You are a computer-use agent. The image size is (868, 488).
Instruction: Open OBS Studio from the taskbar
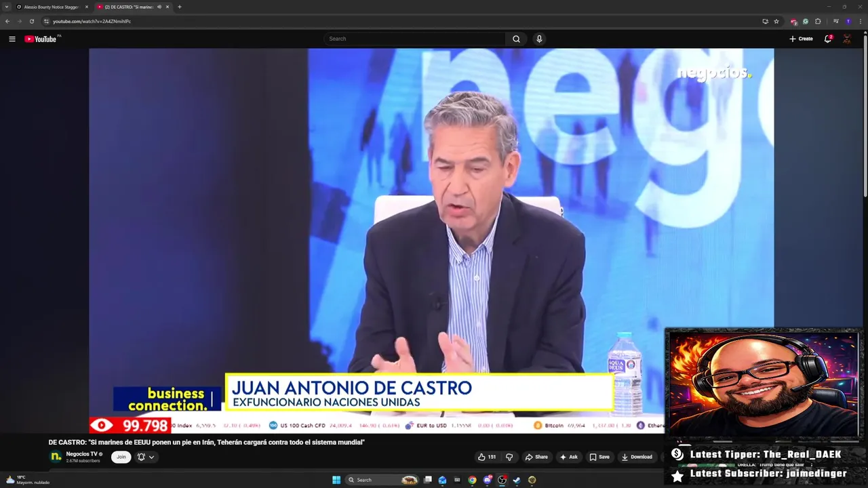(x=502, y=480)
